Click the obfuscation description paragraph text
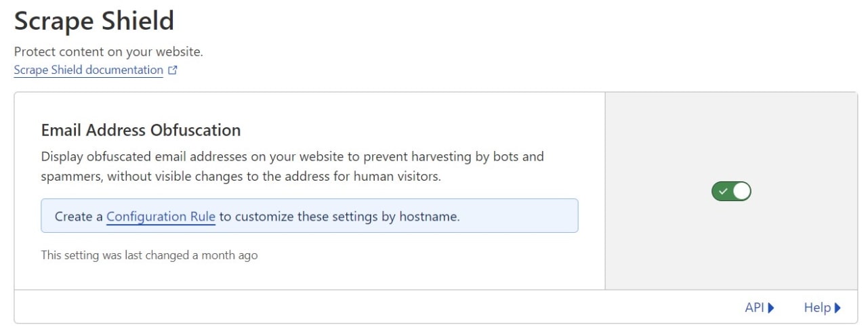 [x=293, y=166]
